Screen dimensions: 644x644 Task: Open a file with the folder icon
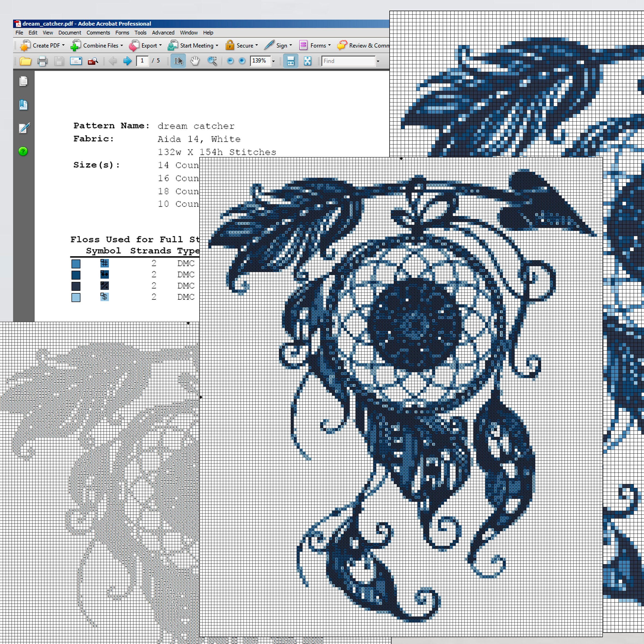25,61
